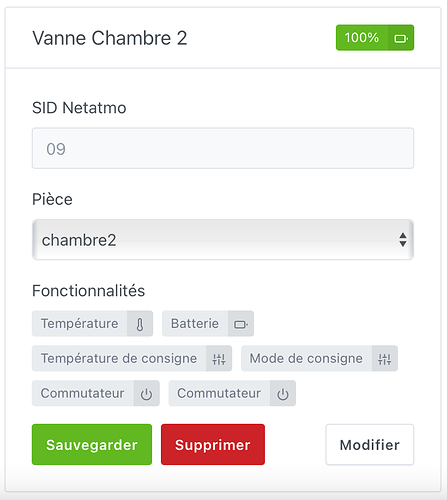Focus the SID Netatmo input field
Screen dimensions: 447x500
click(x=223, y=148)
